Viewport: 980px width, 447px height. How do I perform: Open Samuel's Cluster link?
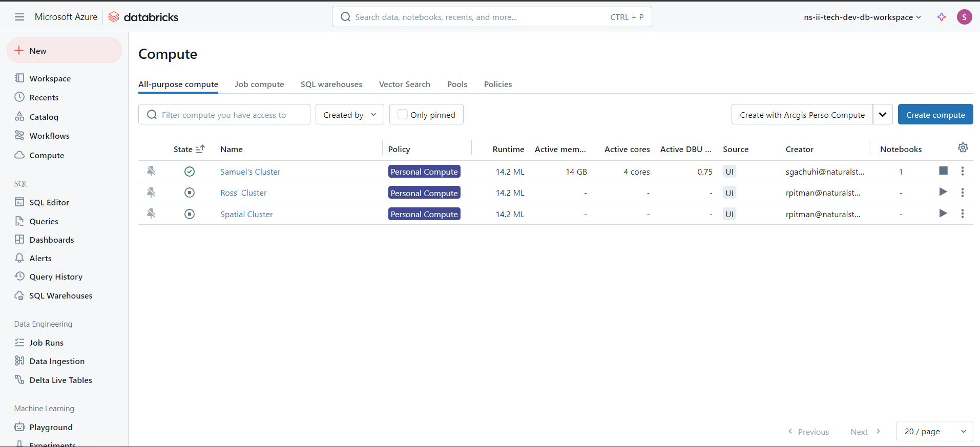coord(251,172)
